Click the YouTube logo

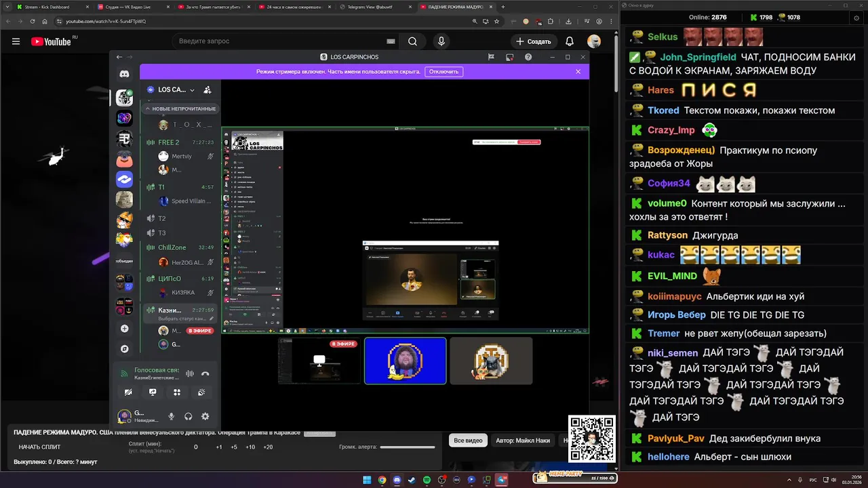click(51, 41)
